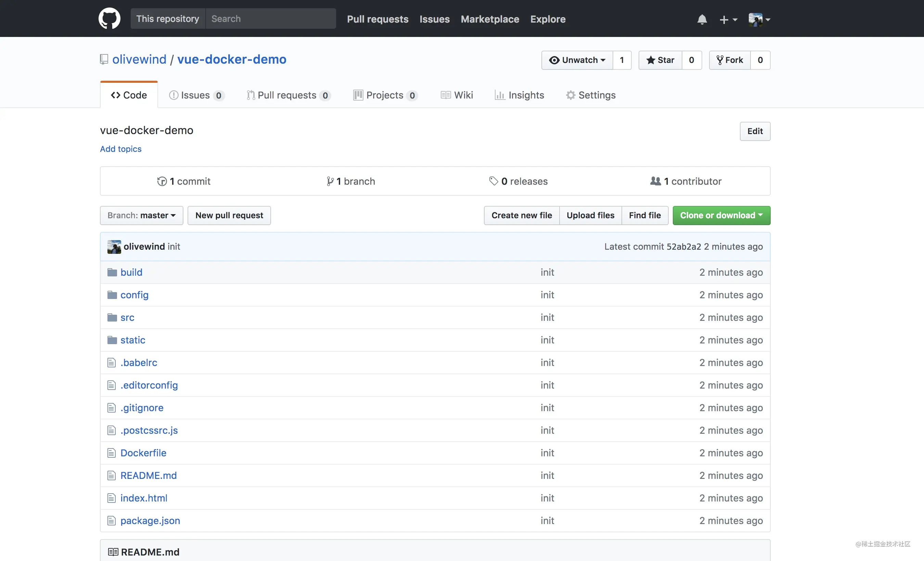Viewport: 924px width, 561px height.
Task: Focus the Search input field
Action: tap(270, 18)
